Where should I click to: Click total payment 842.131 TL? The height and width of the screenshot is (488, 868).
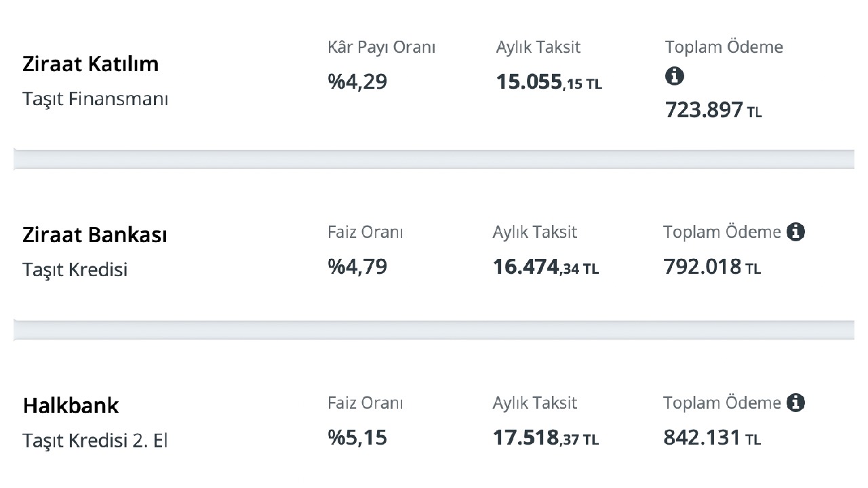pyautogui.click(x=712, y=438)
